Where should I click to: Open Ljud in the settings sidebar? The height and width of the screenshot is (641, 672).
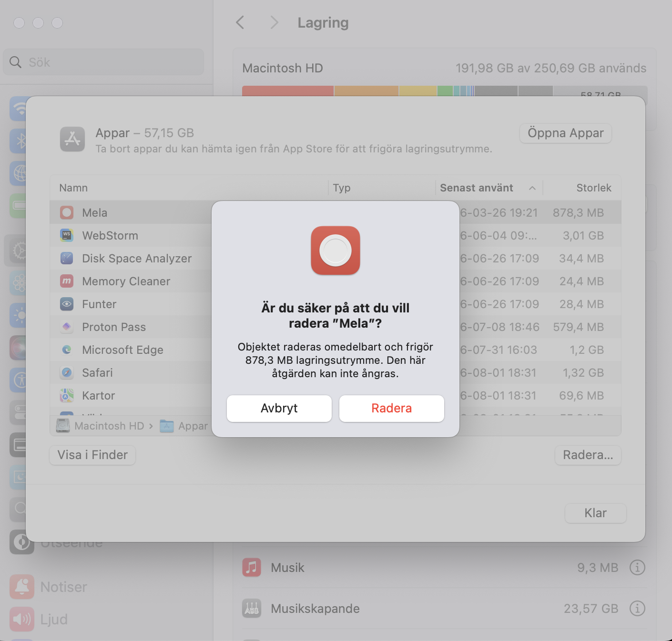click(54, 619)
